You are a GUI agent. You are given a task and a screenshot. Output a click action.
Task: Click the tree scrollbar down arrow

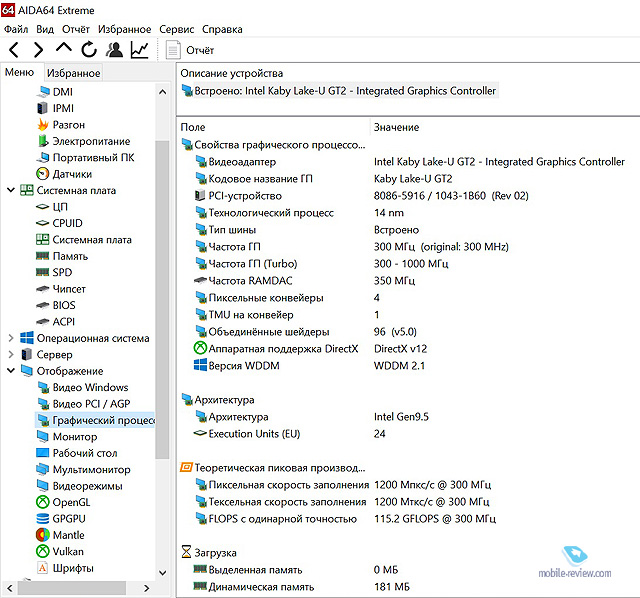[x=162, y=572]
